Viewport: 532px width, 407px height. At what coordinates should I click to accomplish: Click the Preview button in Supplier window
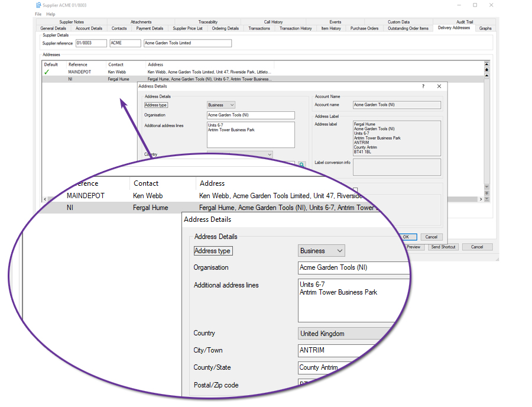pyautogui.click(x=413, y=247)
